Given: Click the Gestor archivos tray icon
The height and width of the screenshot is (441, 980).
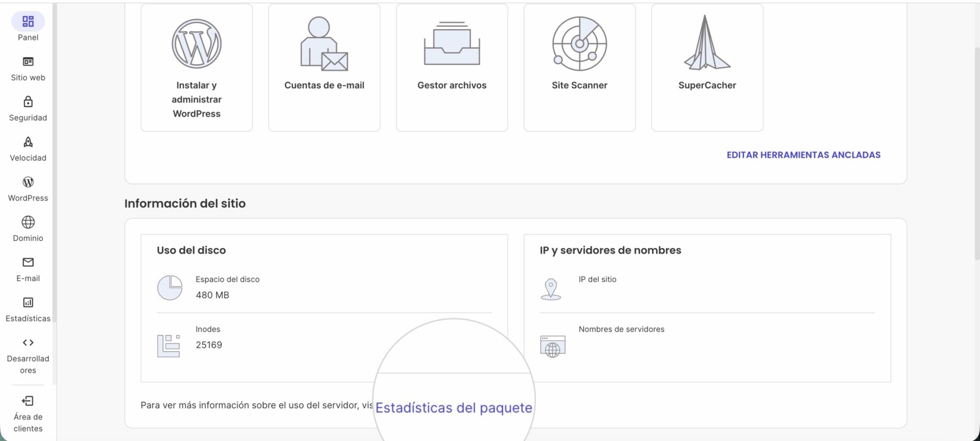Looking at the screenshot, I should pos(452,43).
